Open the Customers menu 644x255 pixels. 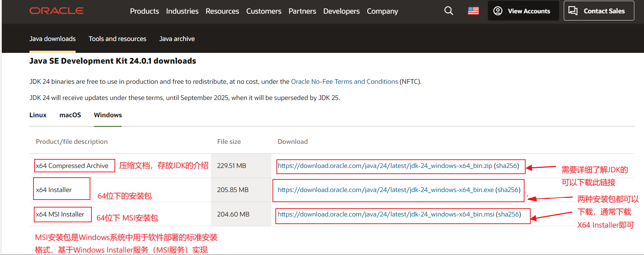point(264,11)
